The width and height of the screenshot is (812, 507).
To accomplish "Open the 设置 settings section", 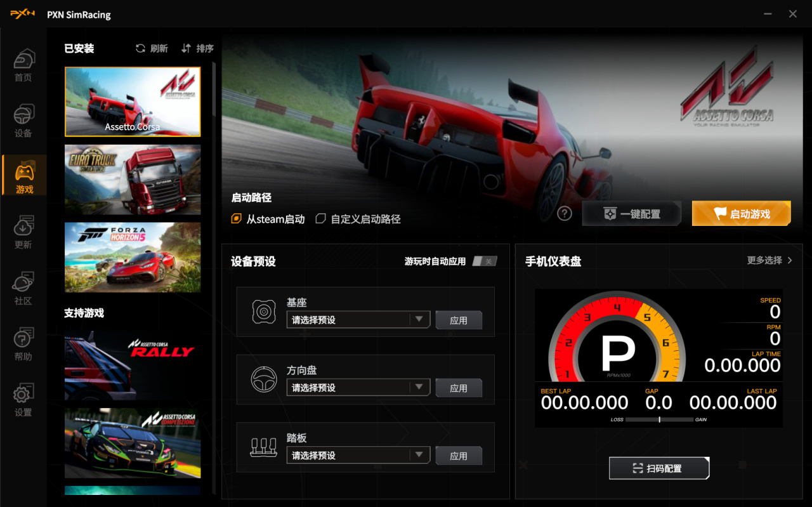I will pyautogui.click(x=23, y=400).
